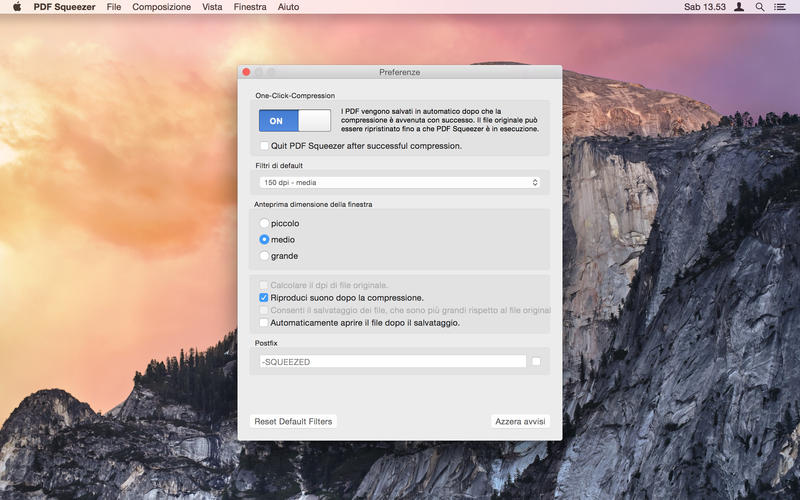Image resolution: width=800 pixels, height=500 pixels.
Task: Uncheck Riproduci suono dopo la compressione
Action: pos(264,297)
